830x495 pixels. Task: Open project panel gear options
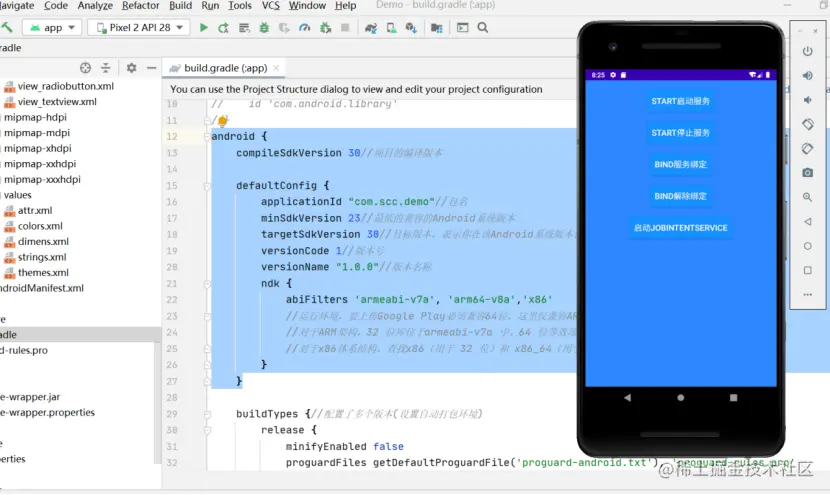(x=131, y=68)
